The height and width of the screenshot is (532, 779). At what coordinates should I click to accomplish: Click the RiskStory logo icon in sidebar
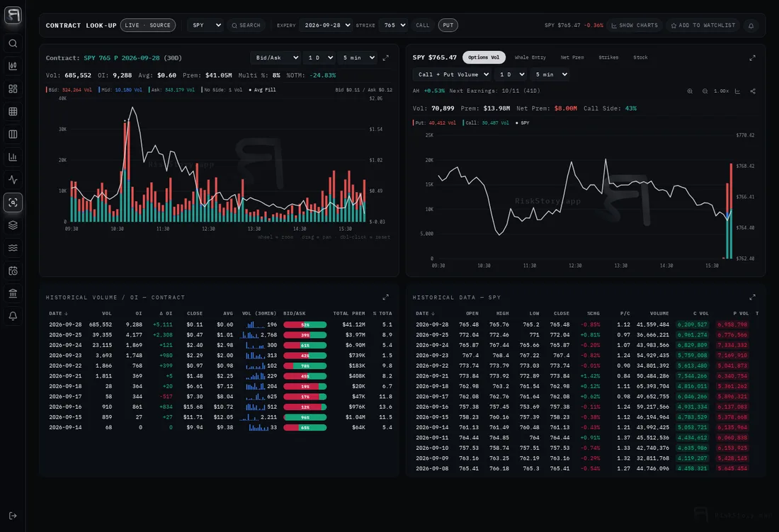[x=13, y=15]
